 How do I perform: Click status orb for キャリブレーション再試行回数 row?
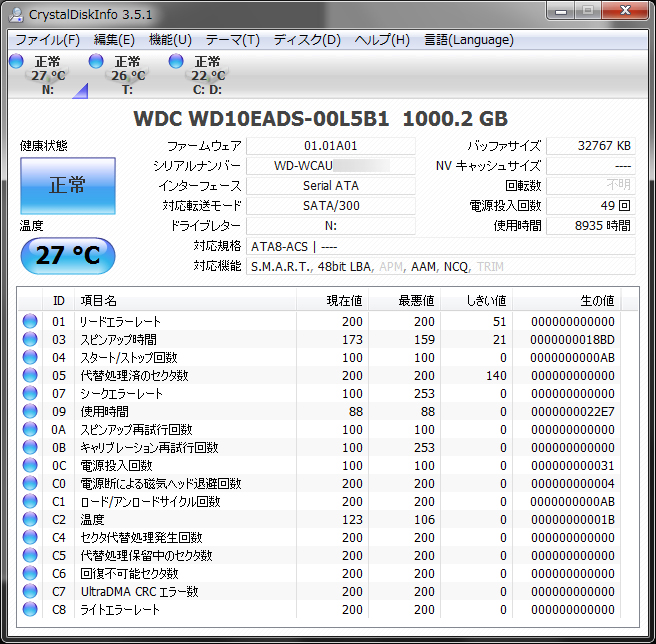click(x=30, y=447)
